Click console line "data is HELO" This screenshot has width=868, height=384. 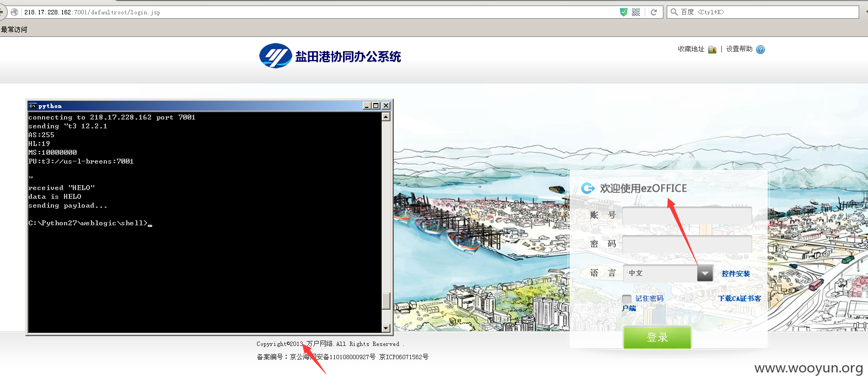[x=55, y=197]
